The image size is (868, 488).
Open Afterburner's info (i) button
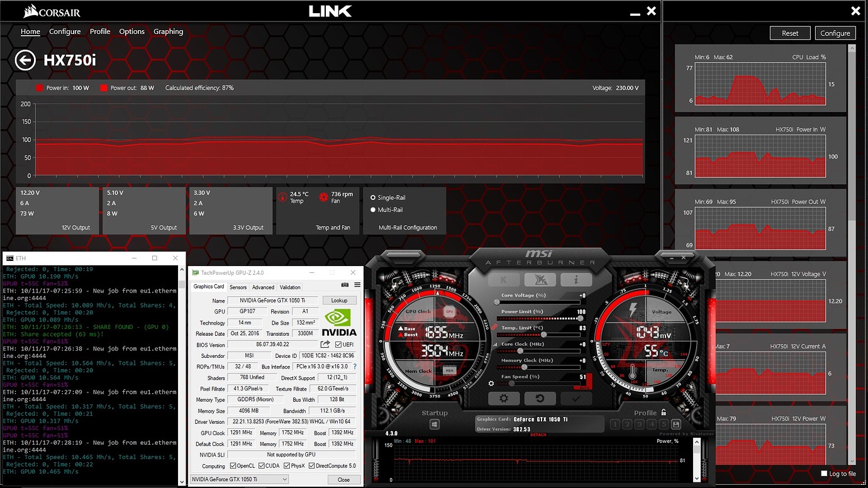[x=576, y=280]
